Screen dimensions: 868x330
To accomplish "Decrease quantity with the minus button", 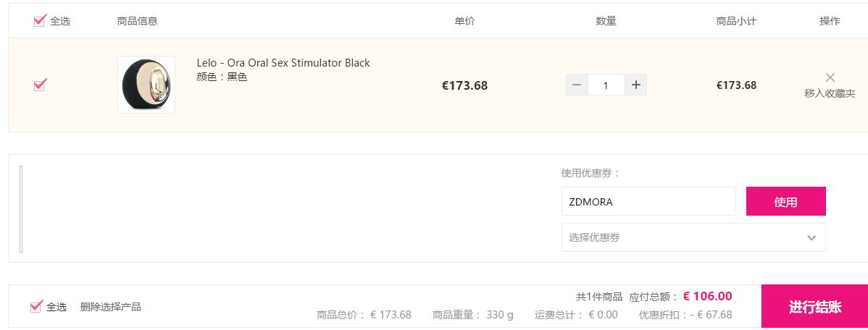I will (577, 85).
